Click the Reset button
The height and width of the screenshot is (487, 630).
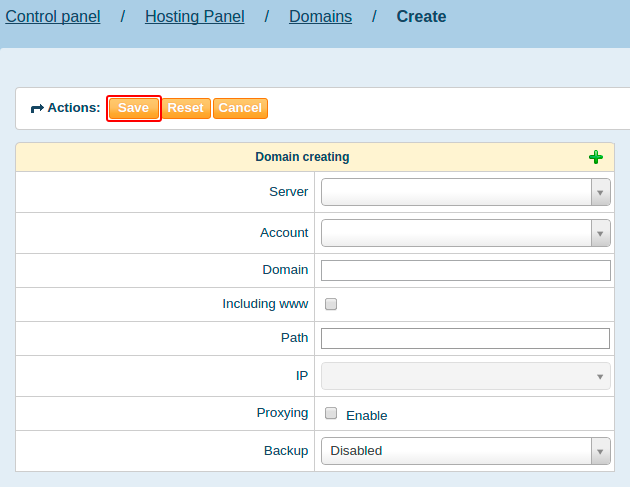(185, 108)
